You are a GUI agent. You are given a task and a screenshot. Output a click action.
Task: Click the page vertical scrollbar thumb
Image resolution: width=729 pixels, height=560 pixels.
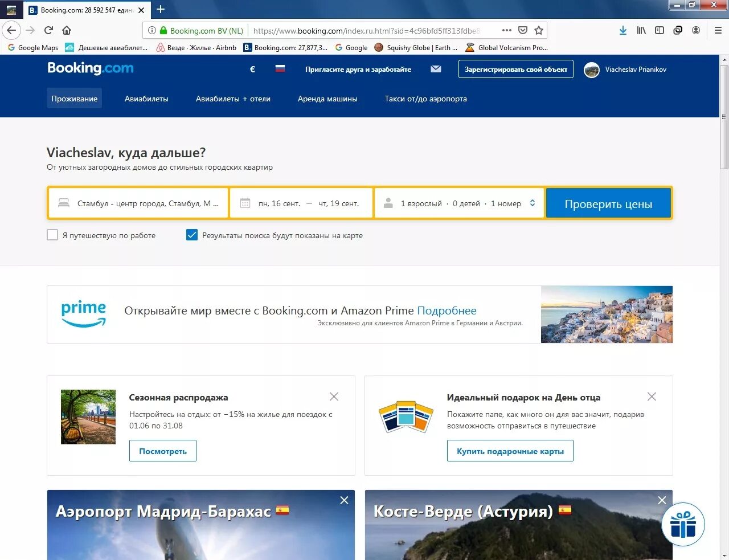(x=724, y=117)
